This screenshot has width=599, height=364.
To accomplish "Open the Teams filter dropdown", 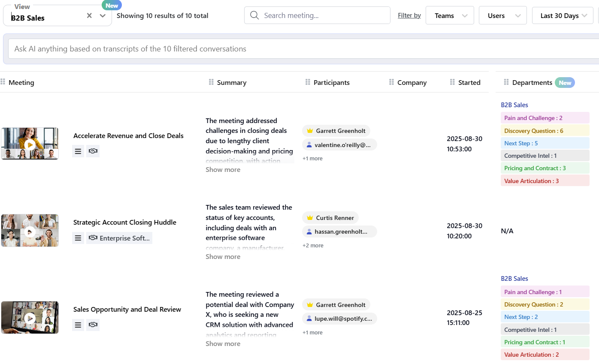I will 449,16.
